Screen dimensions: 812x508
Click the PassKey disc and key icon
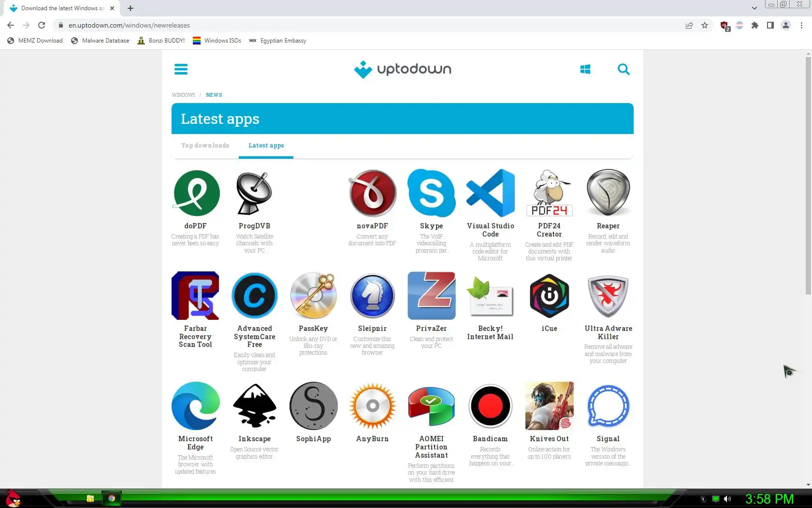[x=314, y=296]
